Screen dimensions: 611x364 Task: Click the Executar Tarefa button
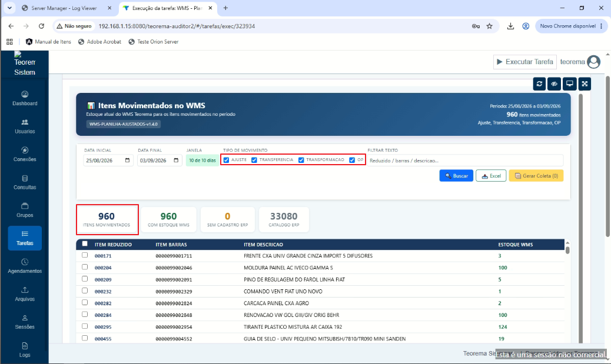point(525,62)
